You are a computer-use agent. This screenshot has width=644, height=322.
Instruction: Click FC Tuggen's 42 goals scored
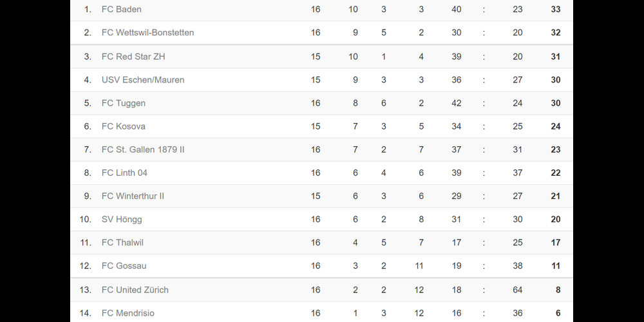456,103
